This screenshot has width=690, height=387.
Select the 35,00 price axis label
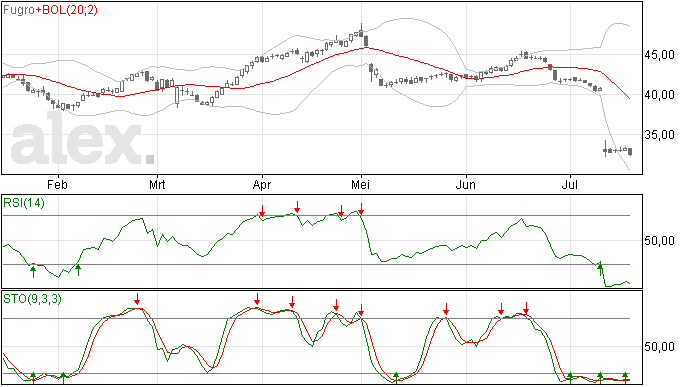tap(660, 135)
